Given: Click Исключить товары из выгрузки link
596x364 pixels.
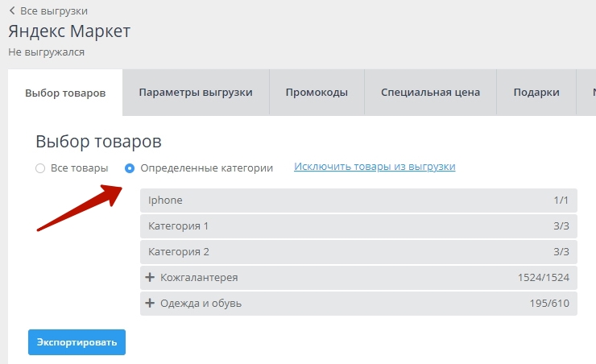Looking at the screenshot, I should pos(375,167).
